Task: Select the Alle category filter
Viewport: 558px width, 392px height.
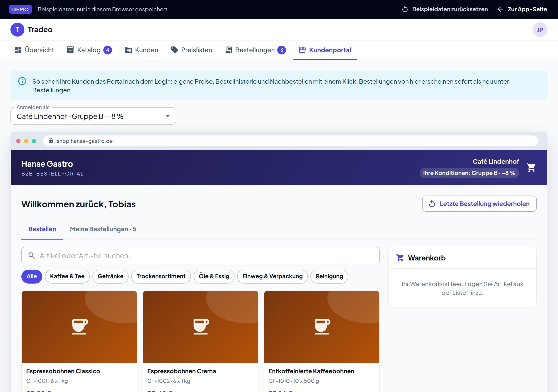Action: pyautogui.click(x=32, y=276)
